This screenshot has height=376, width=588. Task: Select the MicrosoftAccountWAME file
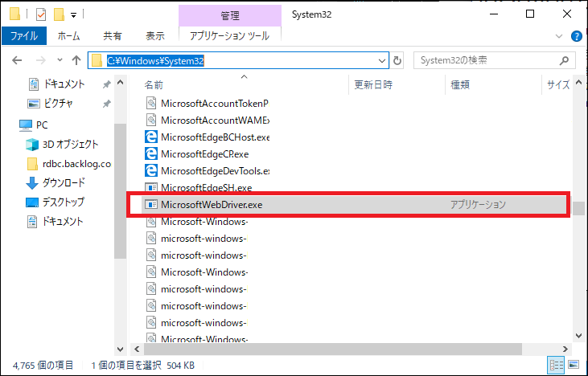coord(208,121)
